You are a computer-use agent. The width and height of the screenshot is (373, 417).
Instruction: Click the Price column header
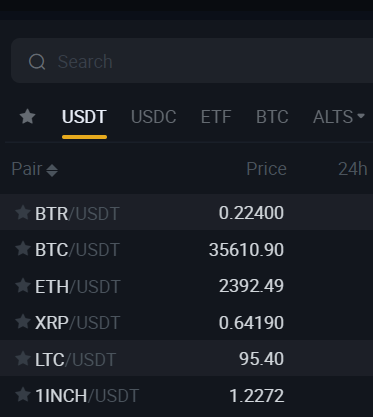(x=266, y=169)
